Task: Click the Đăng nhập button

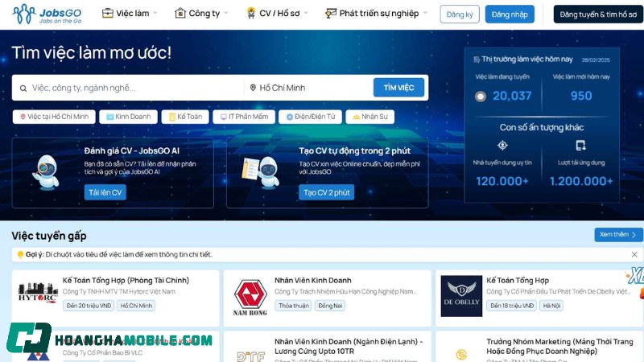Action: tap(510, 14)
